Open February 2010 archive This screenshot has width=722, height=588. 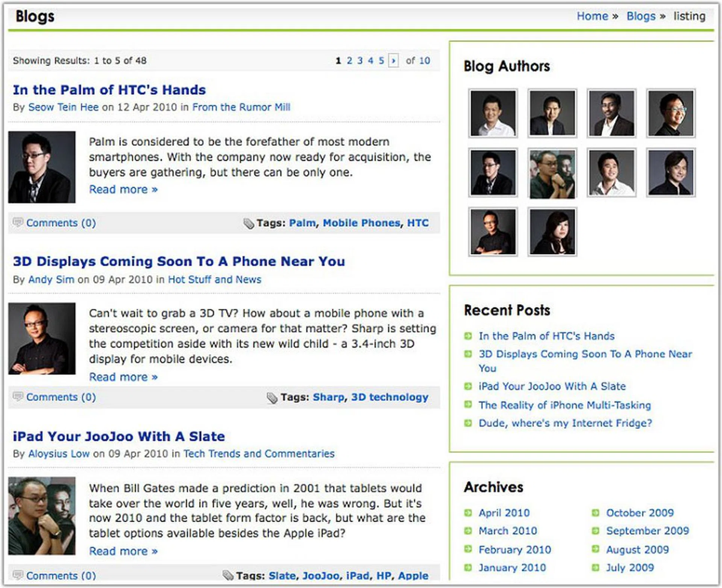tap(514, 550)
